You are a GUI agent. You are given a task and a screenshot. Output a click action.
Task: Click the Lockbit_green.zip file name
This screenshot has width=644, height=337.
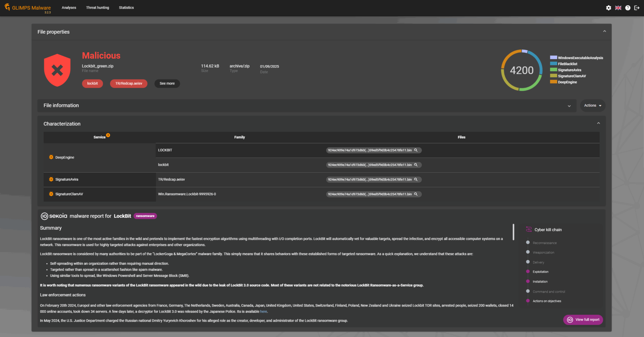pyautogui.click(x=98, y=66)
